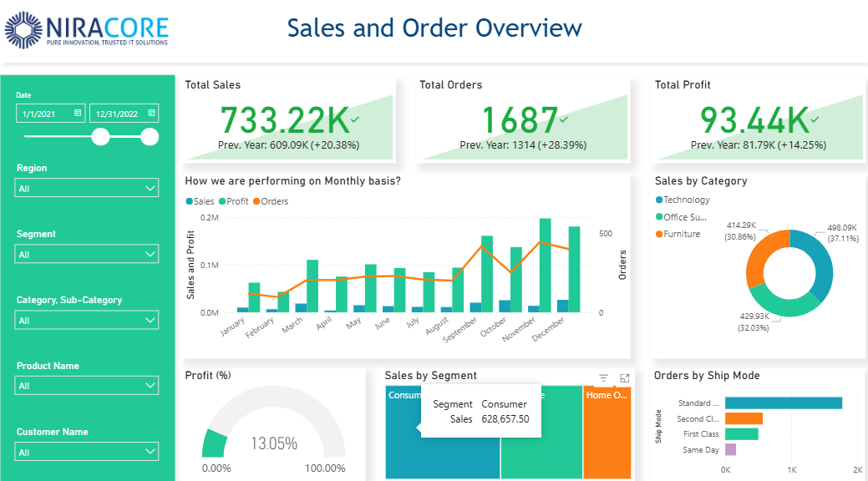The image size is (868, 481).
Task: Expand the Region dropdown
Action: [86, 188]
